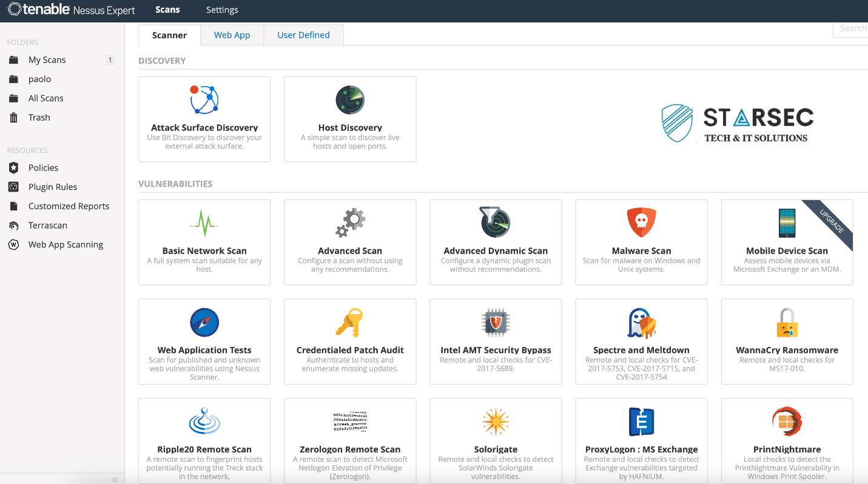Switch to the Scanner tab
This screenshot has width=868, height=484.
click(169, 35)
